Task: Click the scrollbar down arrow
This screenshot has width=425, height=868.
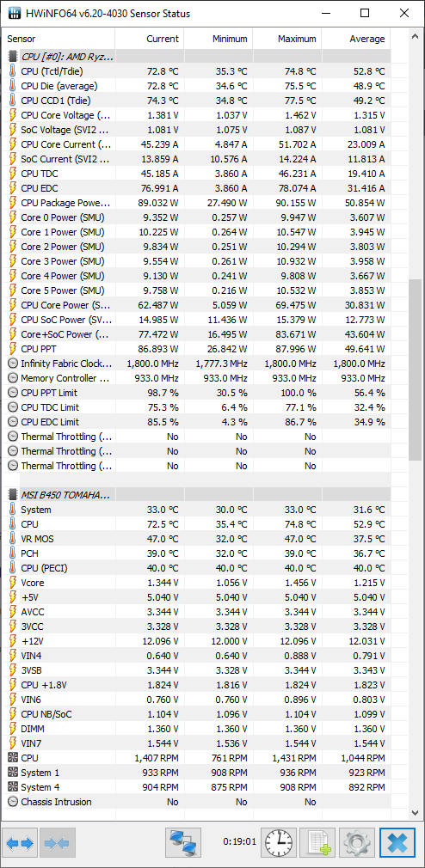Action: point(415,812)
